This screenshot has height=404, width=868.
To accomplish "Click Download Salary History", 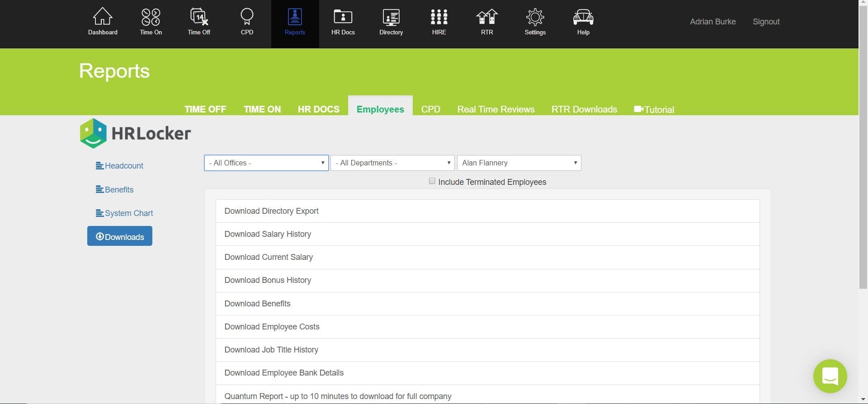I will 487,234.
